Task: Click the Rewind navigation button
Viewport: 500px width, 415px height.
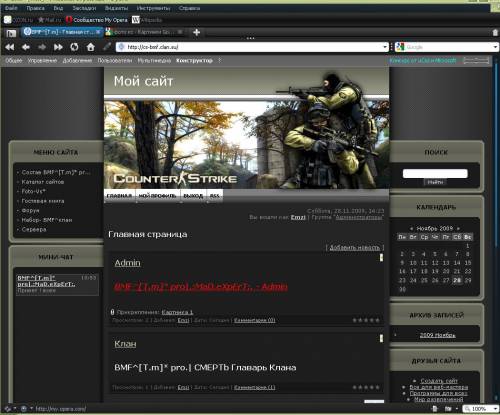Action: coord(10,47)
